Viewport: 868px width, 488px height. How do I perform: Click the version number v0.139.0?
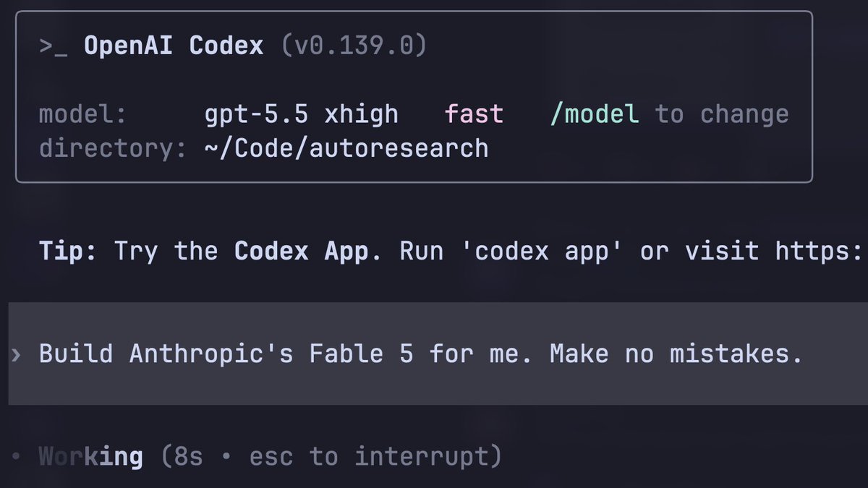(354, 46)
